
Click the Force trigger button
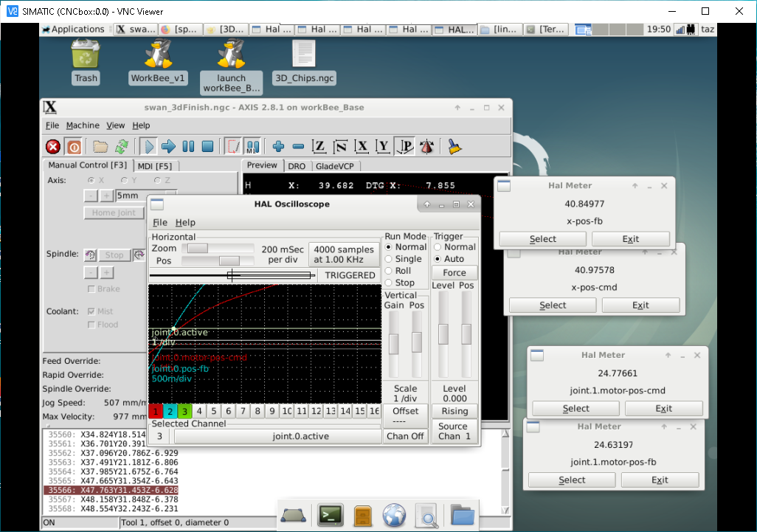pyautogui.click(x=454, y=273)
